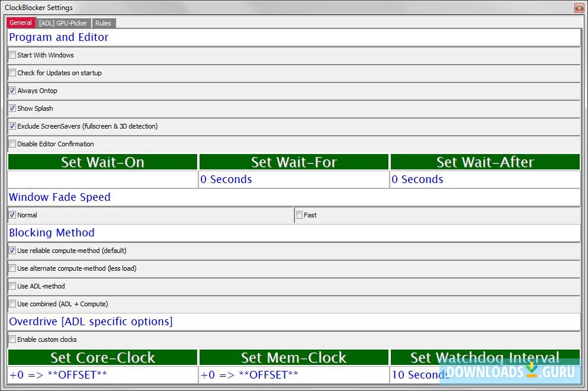The height and width of the screenshot is (391, 588).
Task: Select Use alternate compute-method (less load)
Action: tap(12, 268)
